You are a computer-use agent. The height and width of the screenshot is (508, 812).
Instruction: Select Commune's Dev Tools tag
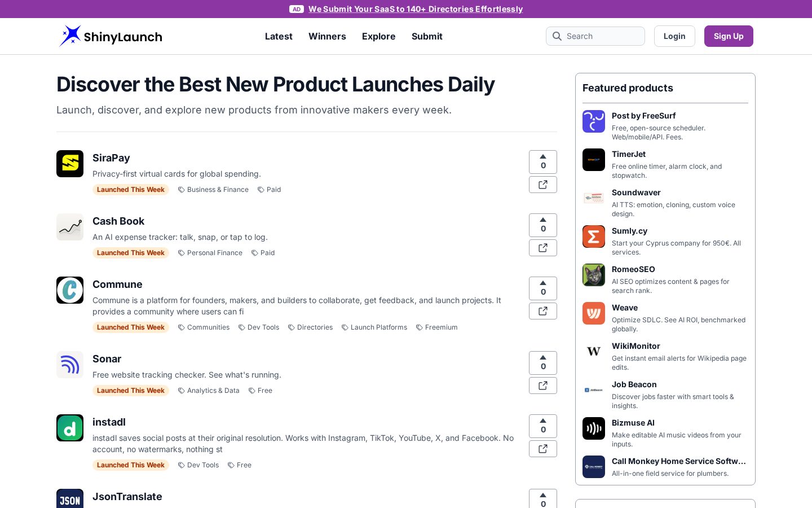click(x=259, y=327)
